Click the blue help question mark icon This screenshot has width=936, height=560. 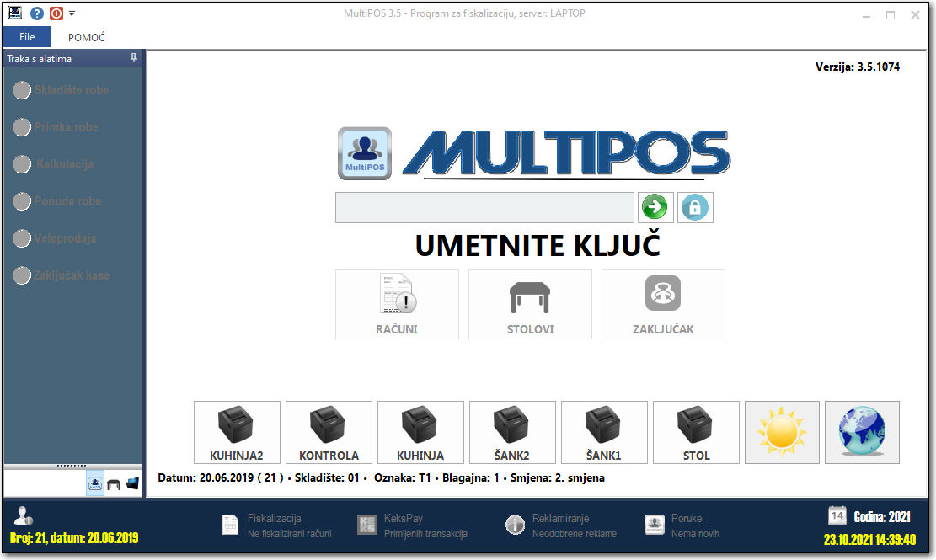click(37, 13)
